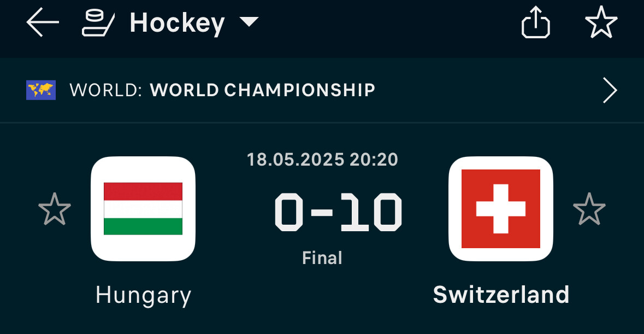
Task: Expand World Championship with right chevron
Action: pyautogui.click(x=610, y=90)
